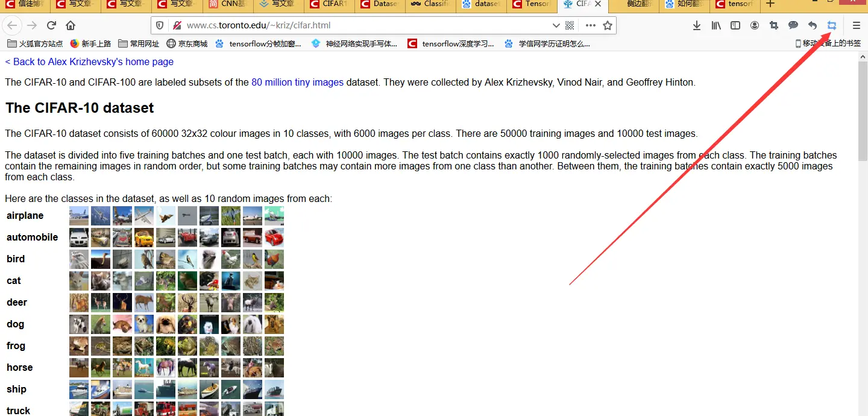Click red sports car in automobile row
868x416 pixels.
[x=274, y=238]
